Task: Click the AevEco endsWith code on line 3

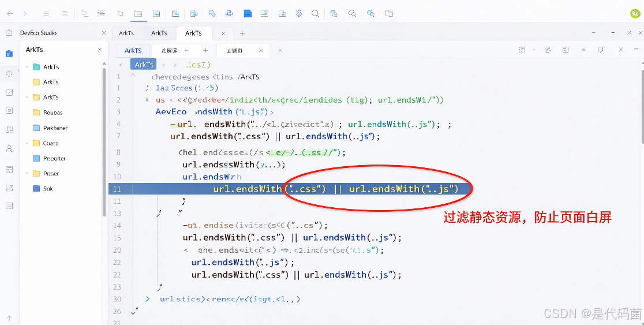Action: pos(215,112)
